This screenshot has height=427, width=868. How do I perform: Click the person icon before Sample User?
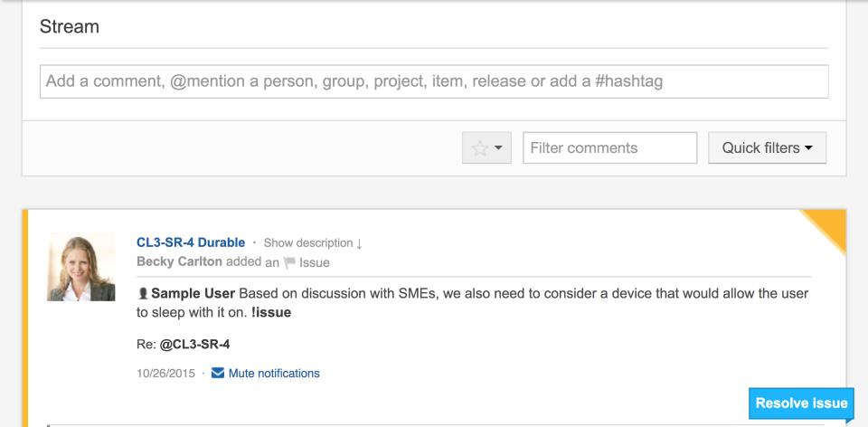[142, 293]
